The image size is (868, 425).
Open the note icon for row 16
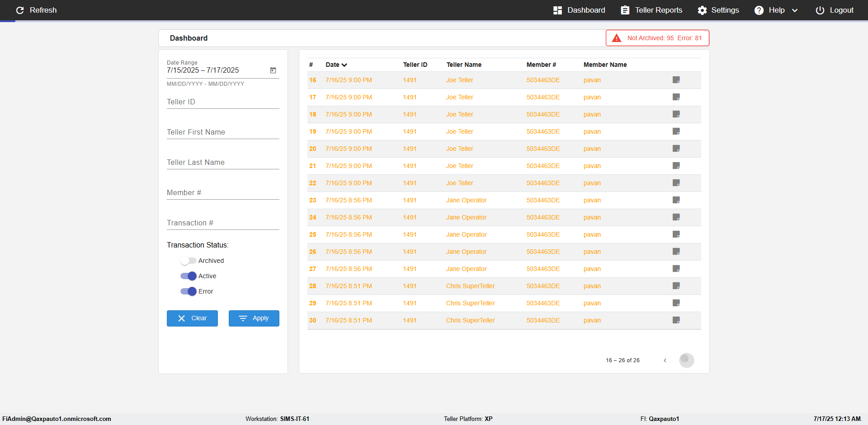click(x=676, y=80)
